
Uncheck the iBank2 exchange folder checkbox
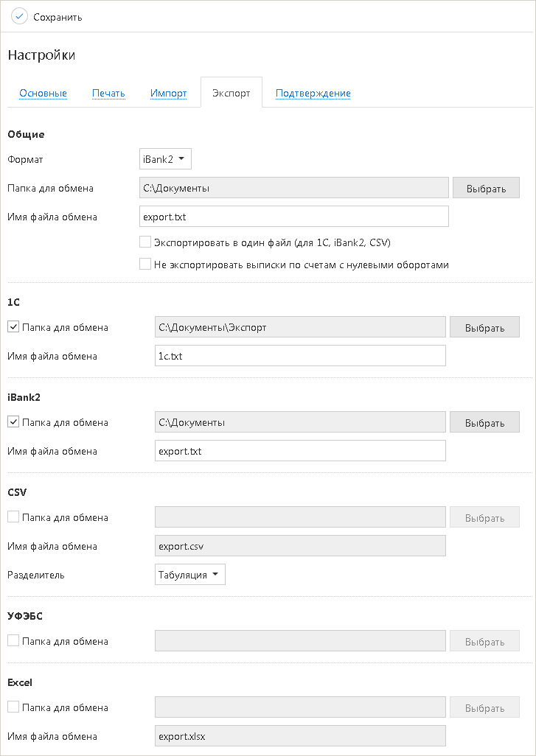point(13,422)
